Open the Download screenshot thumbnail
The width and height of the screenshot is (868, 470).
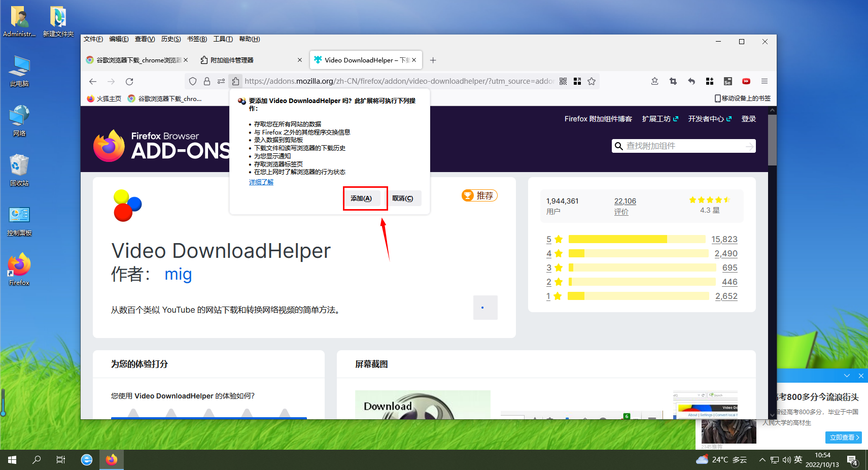click(x=423, y=405)
